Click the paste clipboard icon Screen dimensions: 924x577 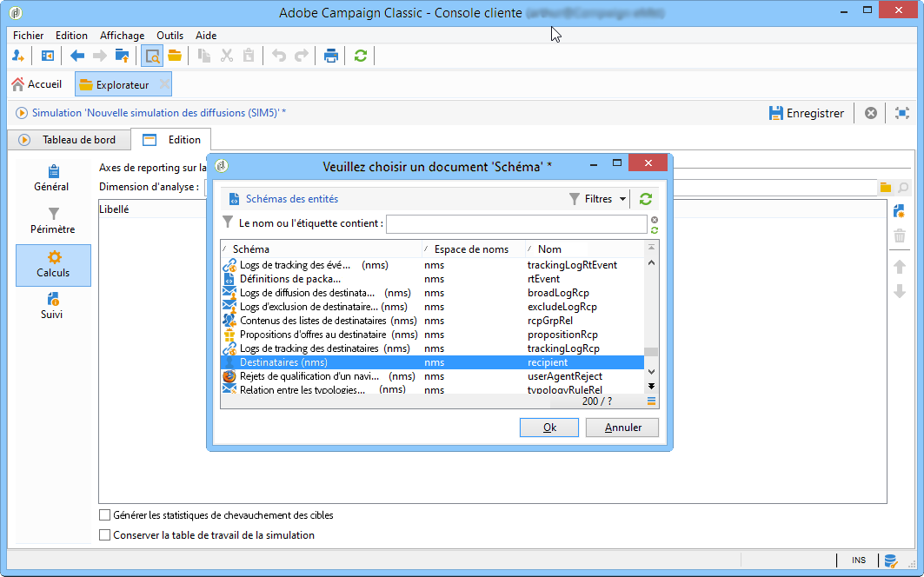[249, 56]
